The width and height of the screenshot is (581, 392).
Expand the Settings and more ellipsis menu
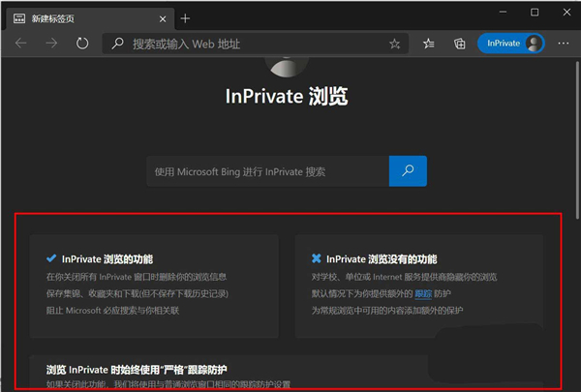click(562, 44)
